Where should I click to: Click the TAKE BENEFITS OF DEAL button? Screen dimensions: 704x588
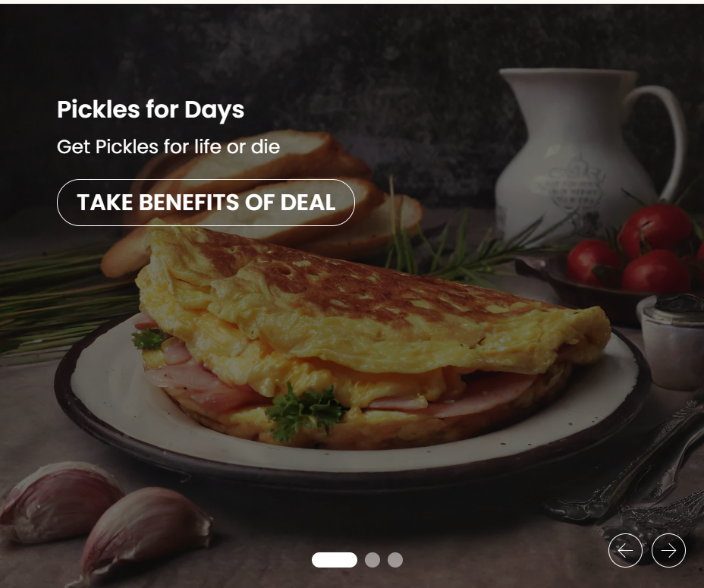pyautogui.click(x=206, y=203)
